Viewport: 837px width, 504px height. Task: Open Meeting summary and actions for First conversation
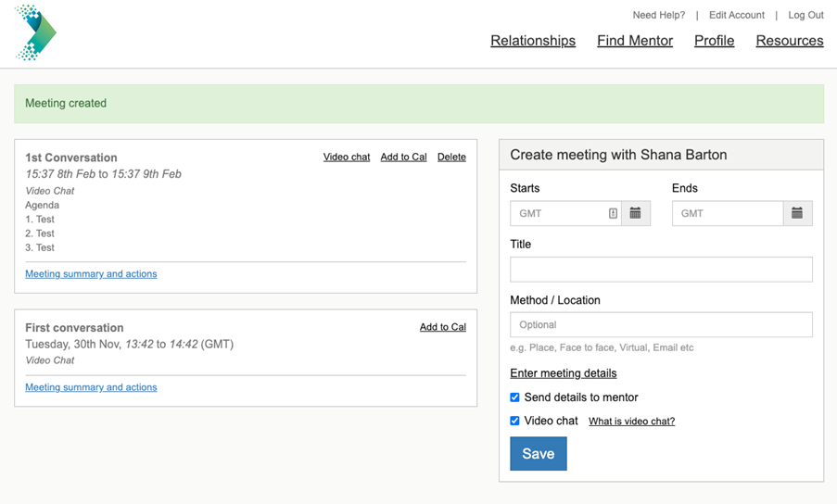tap(91, 387)
